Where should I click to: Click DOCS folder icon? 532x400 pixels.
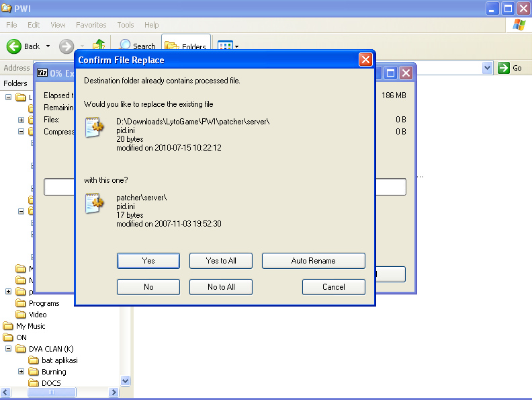(x=34, y=383)
